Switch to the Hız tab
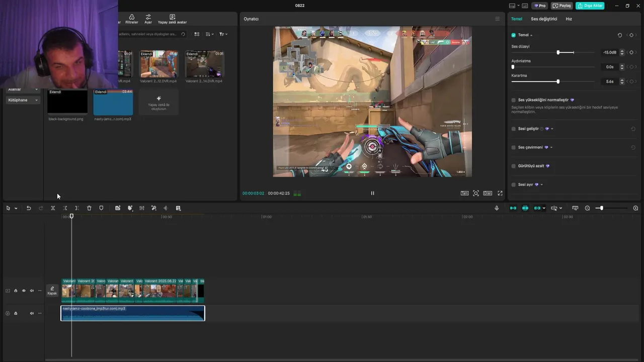This screenshot has height=362, width=644. point(569,19)
